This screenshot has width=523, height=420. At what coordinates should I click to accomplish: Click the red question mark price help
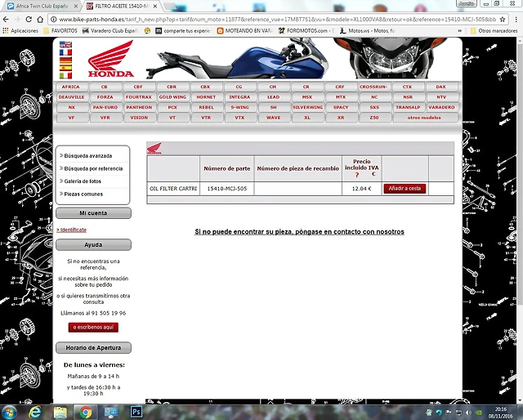[357, 175]
